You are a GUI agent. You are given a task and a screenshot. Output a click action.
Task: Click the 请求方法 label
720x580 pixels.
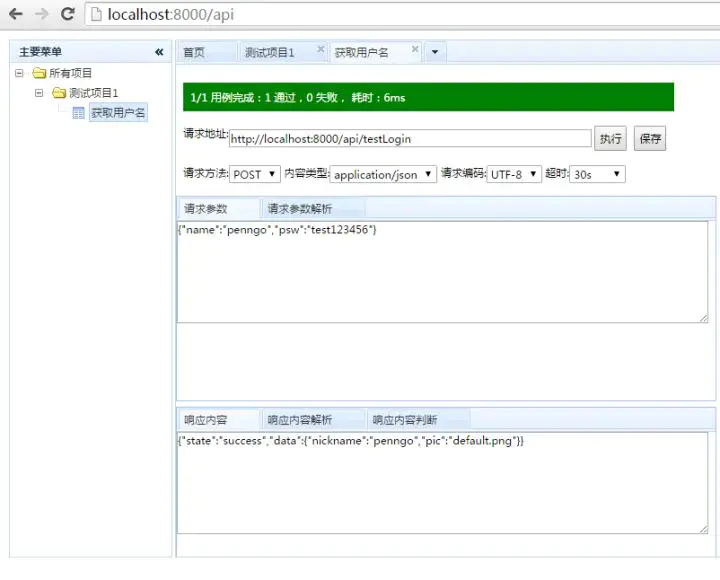click(x=205, y=173)
